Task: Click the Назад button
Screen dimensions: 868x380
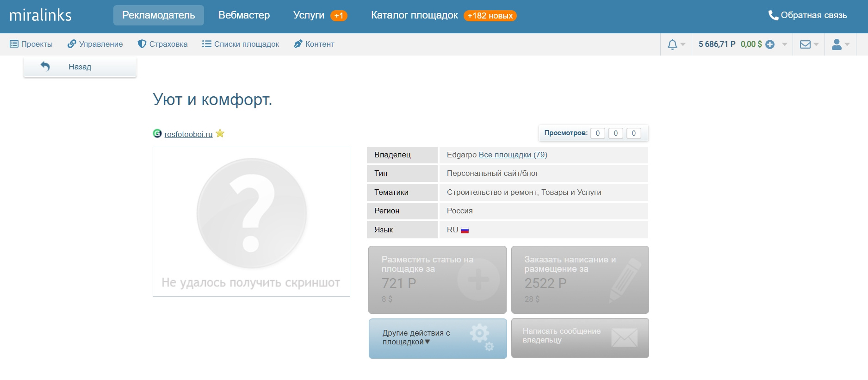Action: point(80,67)
